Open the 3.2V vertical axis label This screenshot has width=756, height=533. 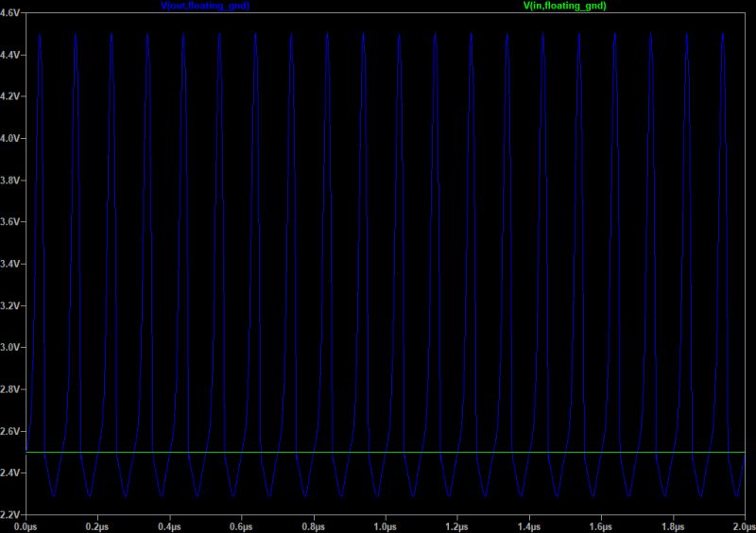(x=10, y=306)
